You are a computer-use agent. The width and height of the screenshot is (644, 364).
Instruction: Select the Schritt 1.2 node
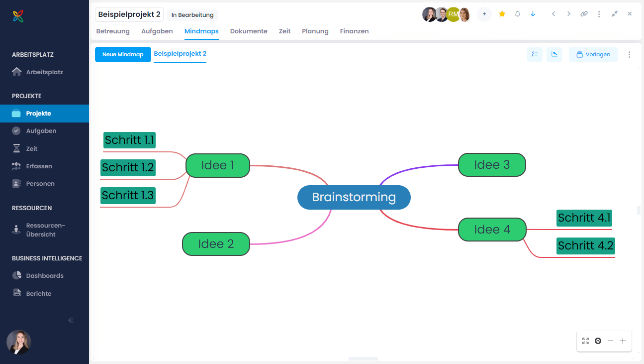pos(128,168)
